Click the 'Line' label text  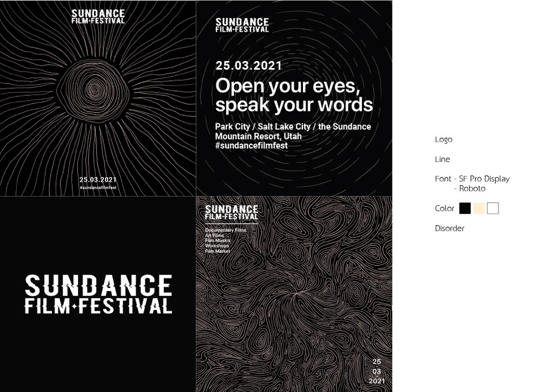443,159
